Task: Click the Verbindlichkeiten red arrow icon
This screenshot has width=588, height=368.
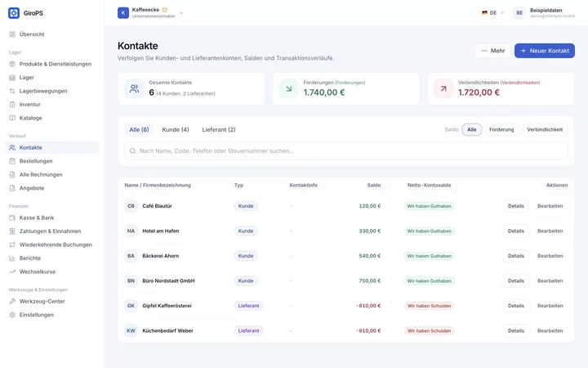Action: [443, 88]
